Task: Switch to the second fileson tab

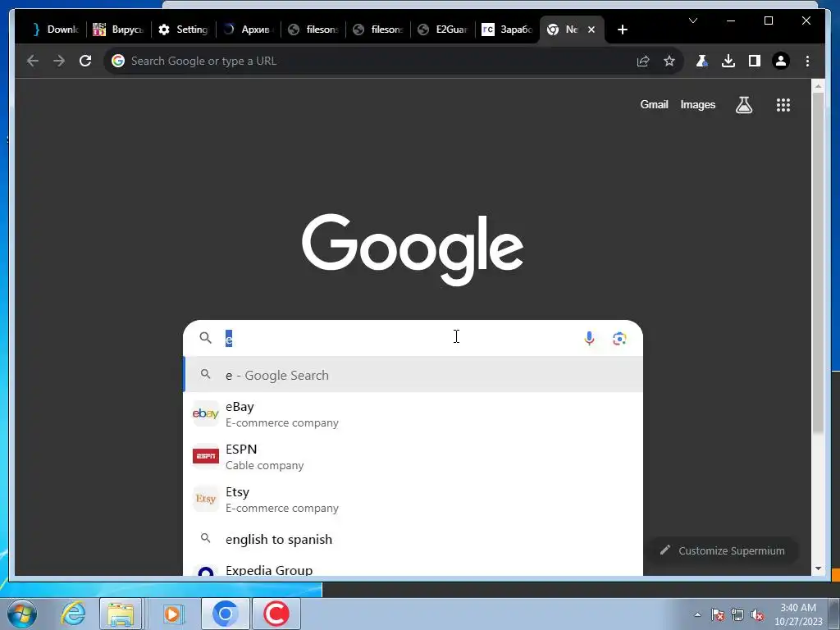Action: coord(378,30)
